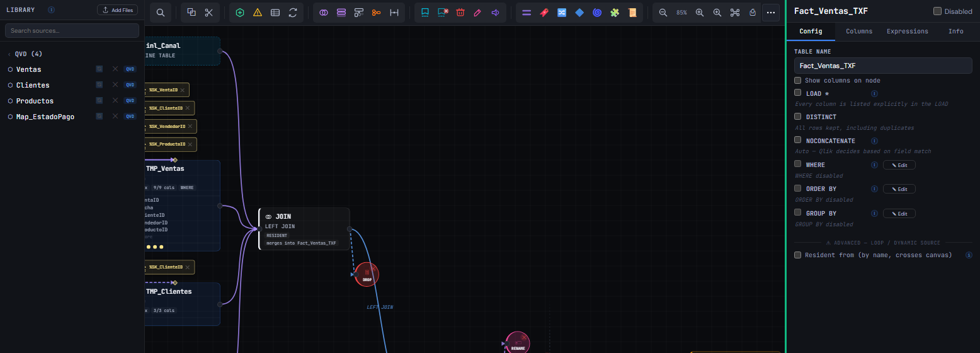Check Resident from by name checkbox
The image size is (980, 353).
pos(797,255)
